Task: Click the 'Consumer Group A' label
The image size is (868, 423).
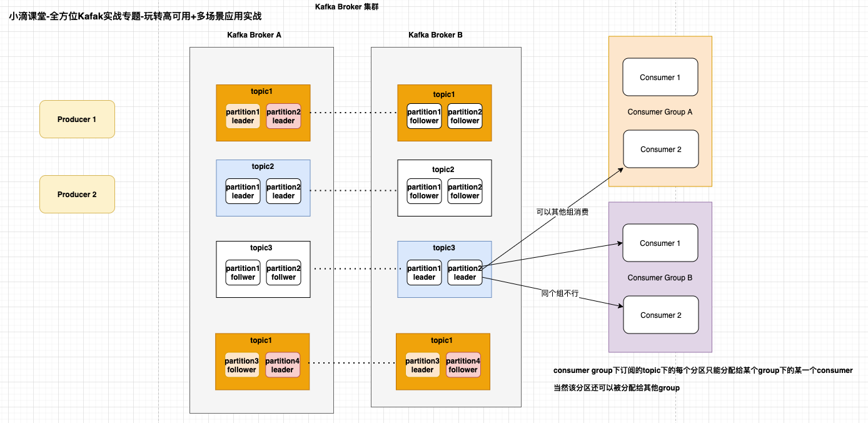Action: pyautogui.click(x=660, y=112)
